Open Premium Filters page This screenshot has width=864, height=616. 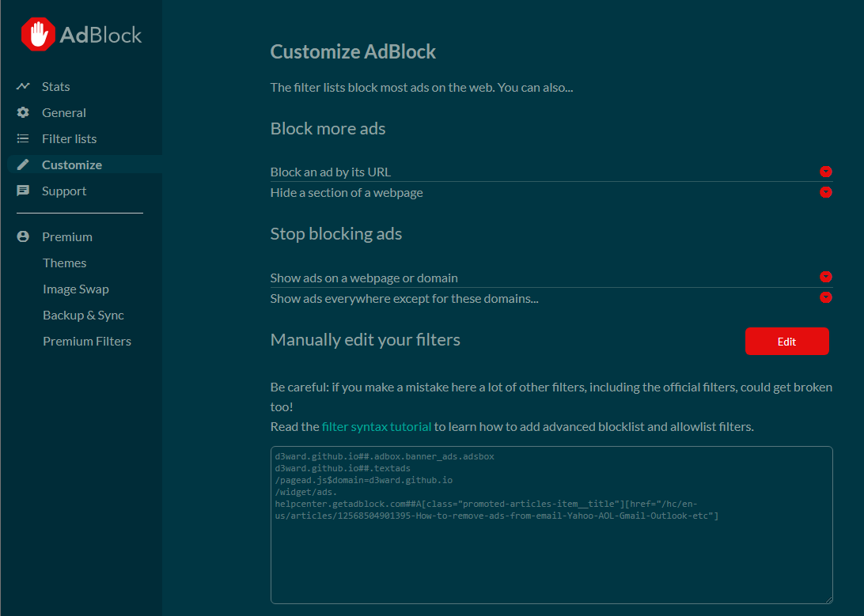[x=87, y=342]
